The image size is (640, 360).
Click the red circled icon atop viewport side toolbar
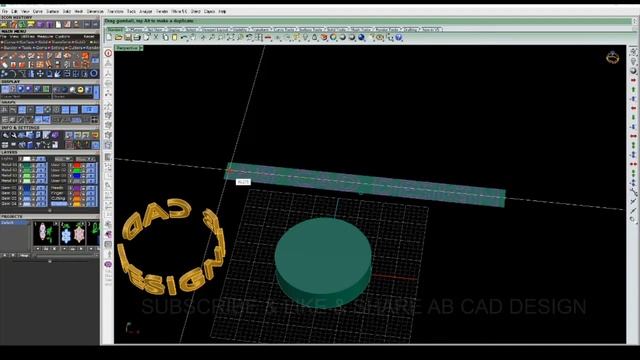click(108, 53)
